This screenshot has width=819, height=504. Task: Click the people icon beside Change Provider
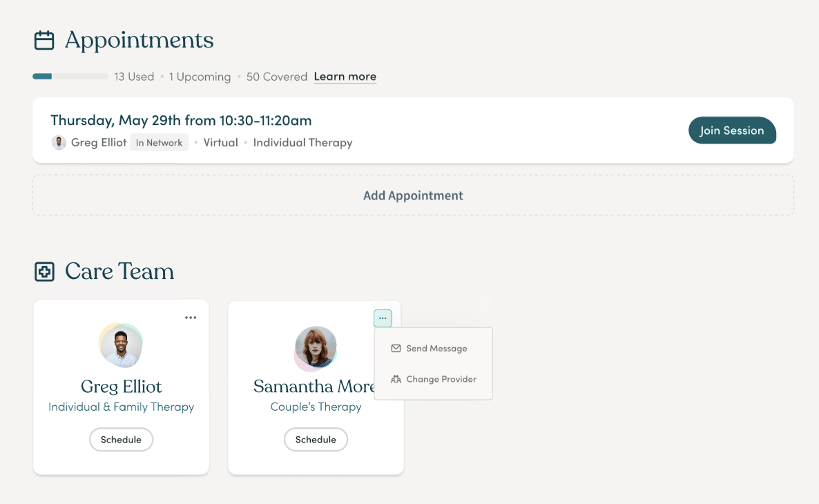coord(396,379)
